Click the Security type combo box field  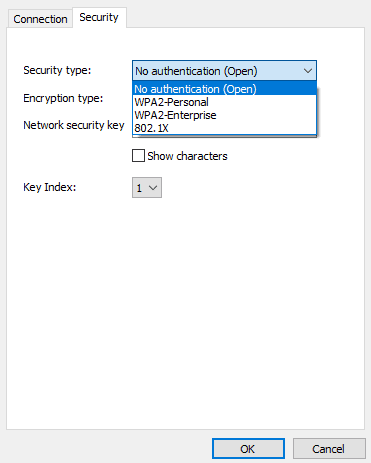(224, 71)
